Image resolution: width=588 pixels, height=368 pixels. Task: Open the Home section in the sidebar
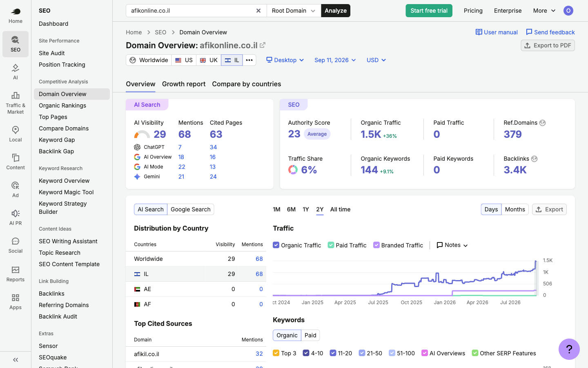coord(16,16)
